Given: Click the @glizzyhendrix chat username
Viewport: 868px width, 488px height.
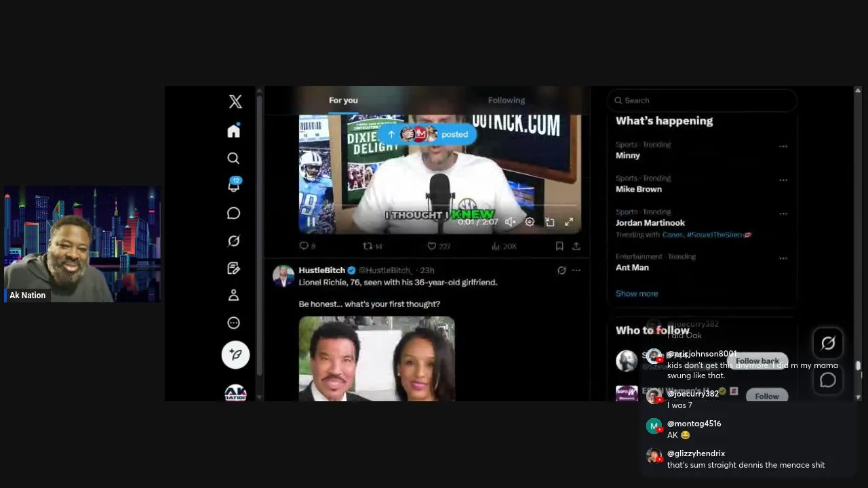Looking at the screenshot, I should [x=696, y=453].
